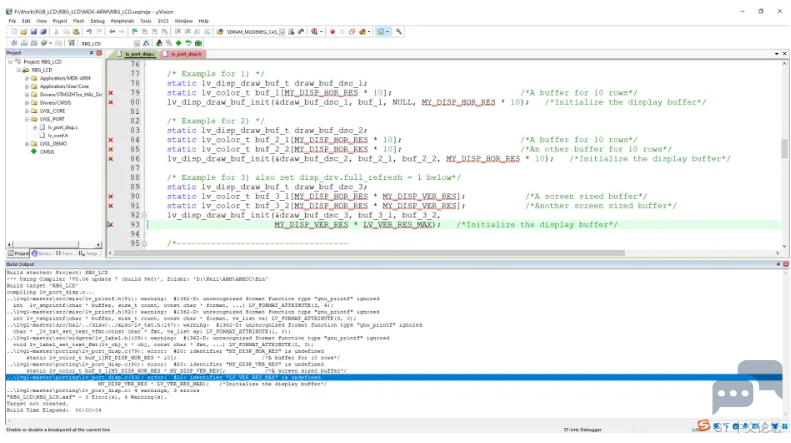
Task: Expand the Application/User/Core folder
Action: click(27, 86)
